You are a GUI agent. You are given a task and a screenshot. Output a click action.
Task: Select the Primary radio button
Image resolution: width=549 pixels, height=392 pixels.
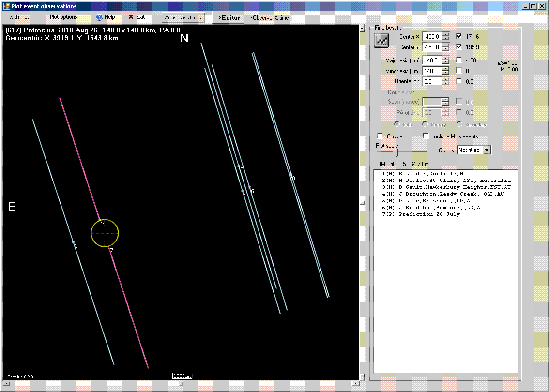click(425, 124)
